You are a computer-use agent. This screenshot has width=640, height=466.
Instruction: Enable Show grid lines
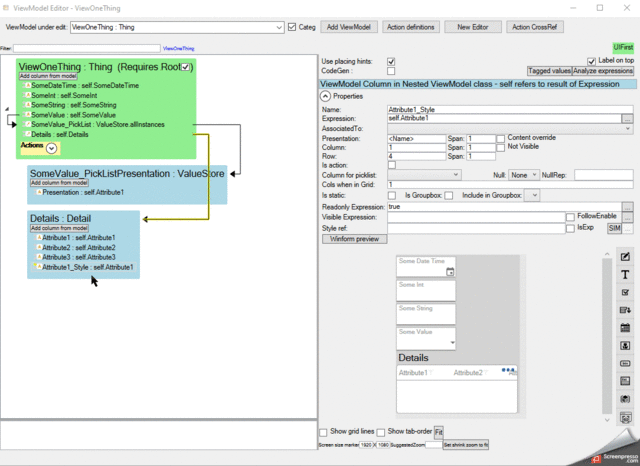coord(323,432)
